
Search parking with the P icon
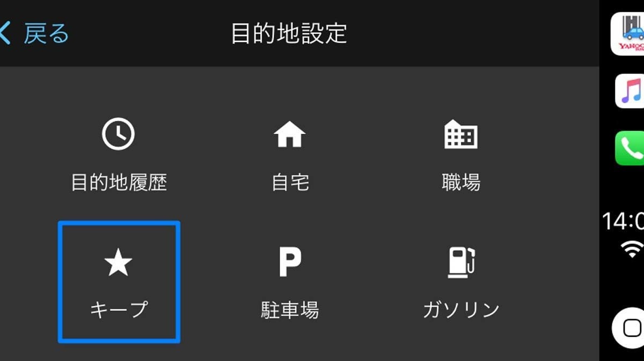[290, 262]
